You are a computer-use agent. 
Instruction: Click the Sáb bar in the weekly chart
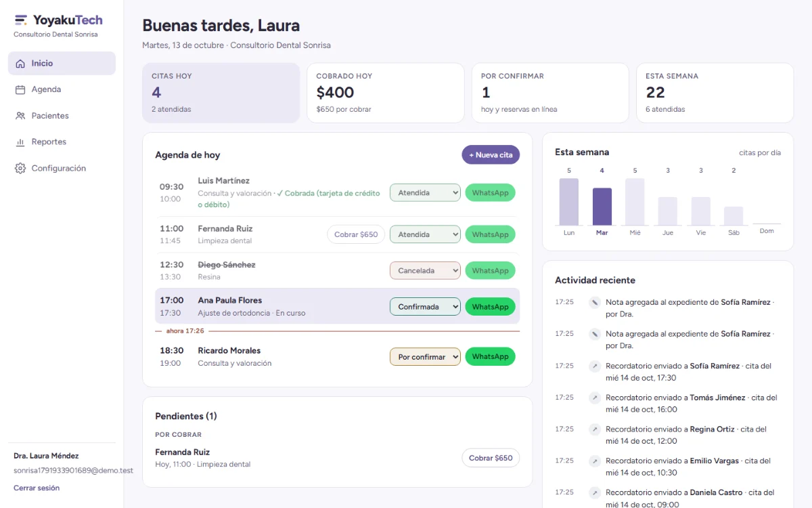(734, 216)
